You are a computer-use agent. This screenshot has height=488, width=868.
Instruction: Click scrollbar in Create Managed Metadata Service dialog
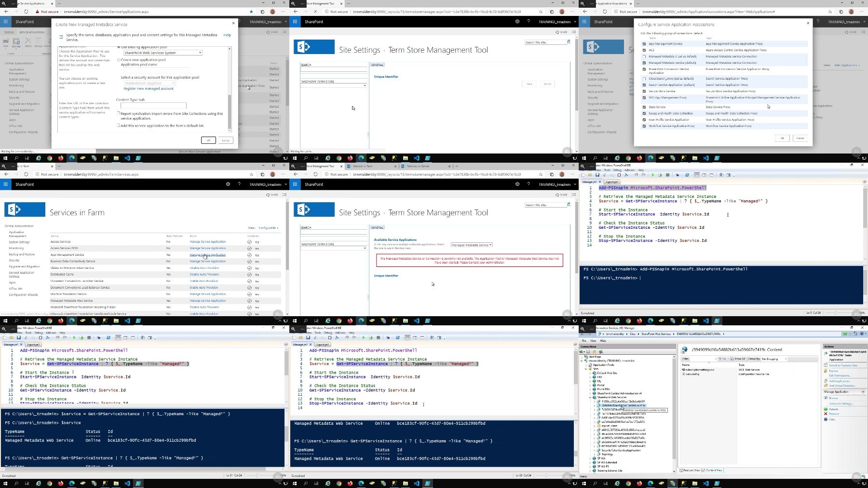tap(230, 89)
